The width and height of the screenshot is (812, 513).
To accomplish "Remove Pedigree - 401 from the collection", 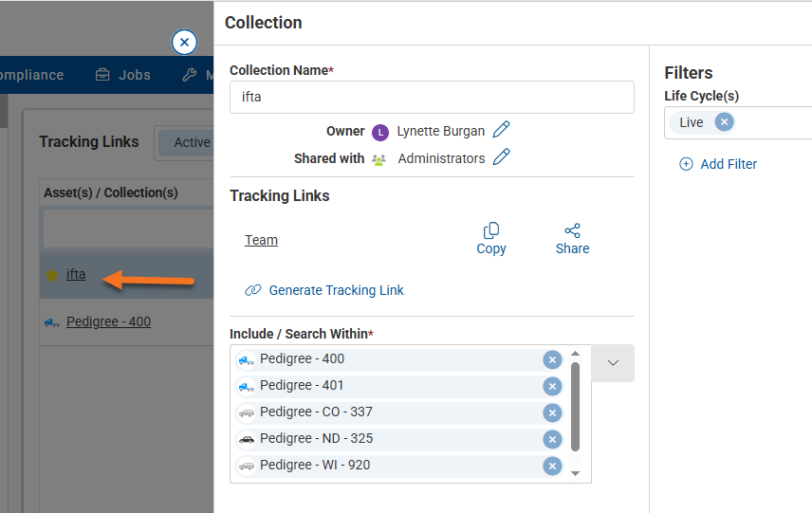I will [552, 386].
